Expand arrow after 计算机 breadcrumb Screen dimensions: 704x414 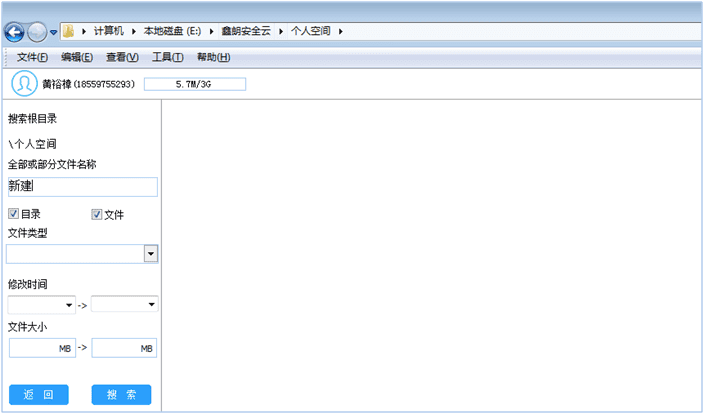(x=133, y=31)
